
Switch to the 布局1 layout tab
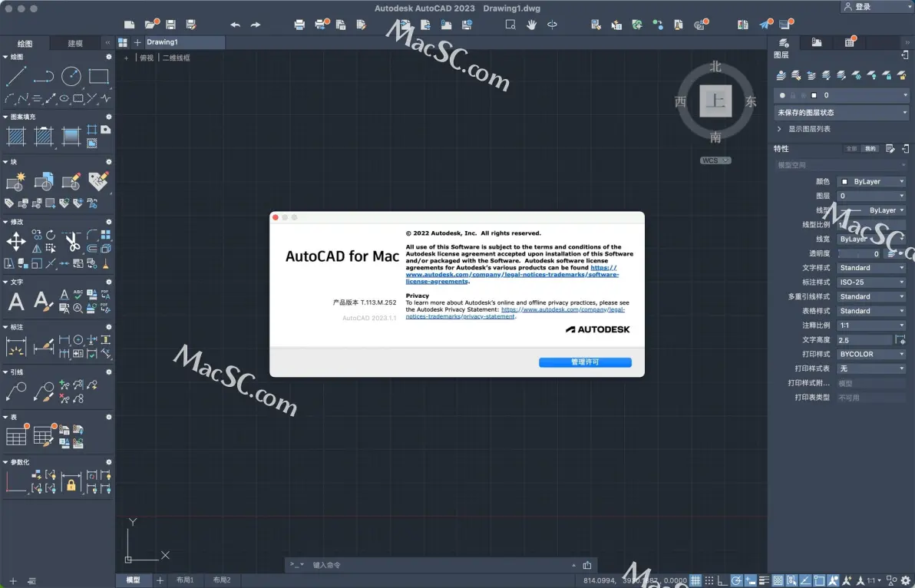(185, 580)
